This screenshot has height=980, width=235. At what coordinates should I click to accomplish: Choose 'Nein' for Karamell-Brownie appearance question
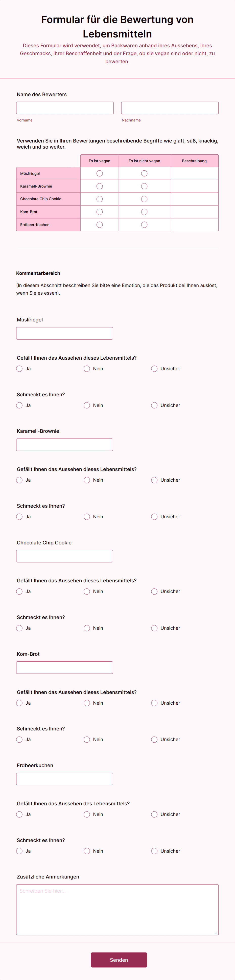pos(87,480)
